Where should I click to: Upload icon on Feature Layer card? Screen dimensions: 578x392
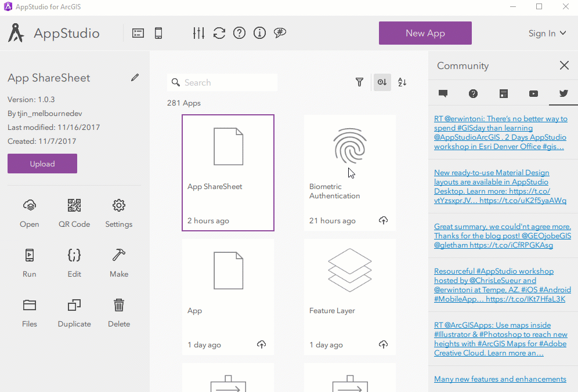pyautogui.click(x=384, y=344)
